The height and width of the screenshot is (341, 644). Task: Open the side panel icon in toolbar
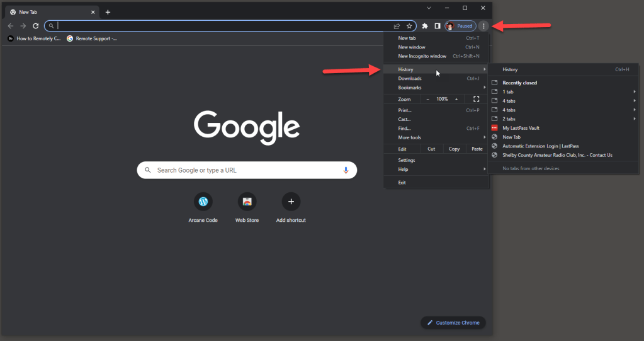click(x=437, y=26)
